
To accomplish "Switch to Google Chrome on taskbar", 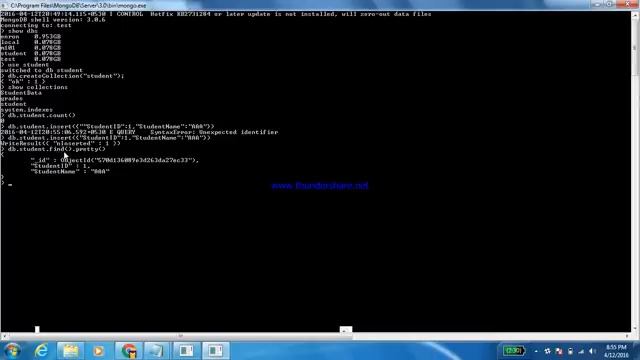I will 129,351.
